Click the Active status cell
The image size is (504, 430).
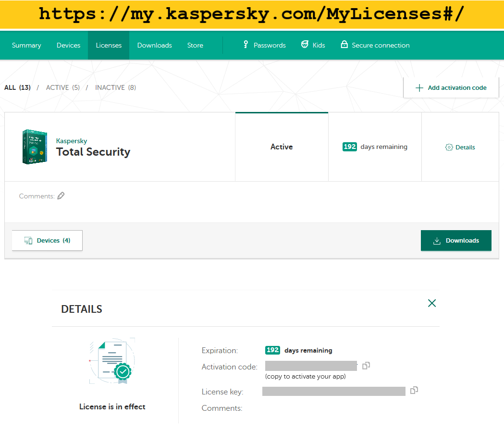pyautogui.click(x=282, y=147)
